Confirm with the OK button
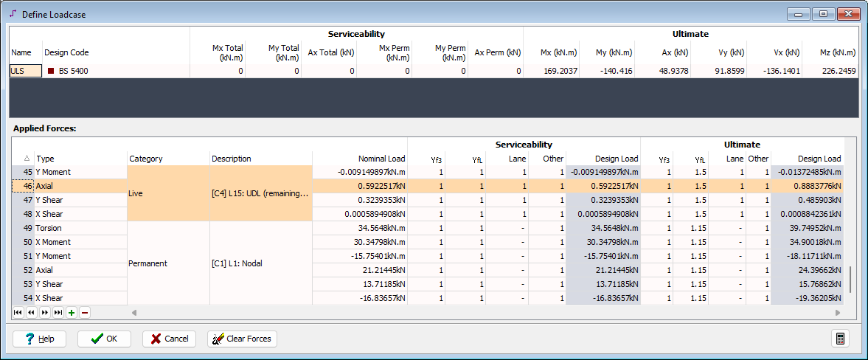 point(104,339)
